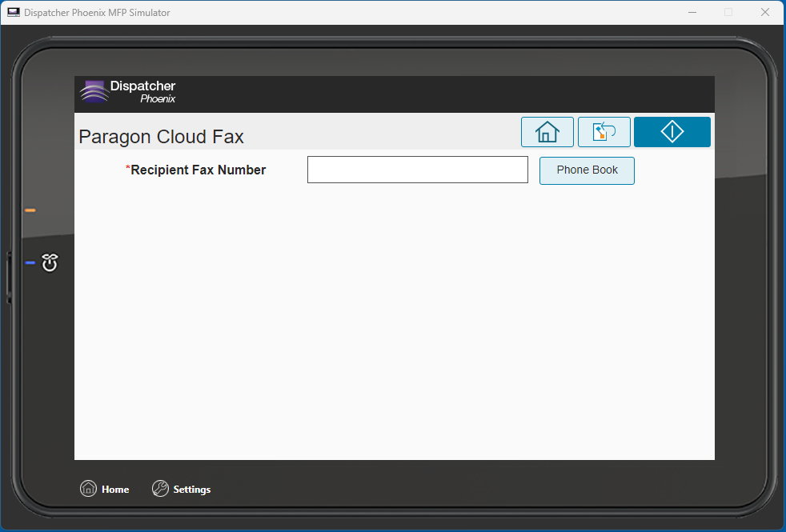This screenshot has width=786, height=532.
Task: Open the Phone Book
Action: tap(587, 170)
